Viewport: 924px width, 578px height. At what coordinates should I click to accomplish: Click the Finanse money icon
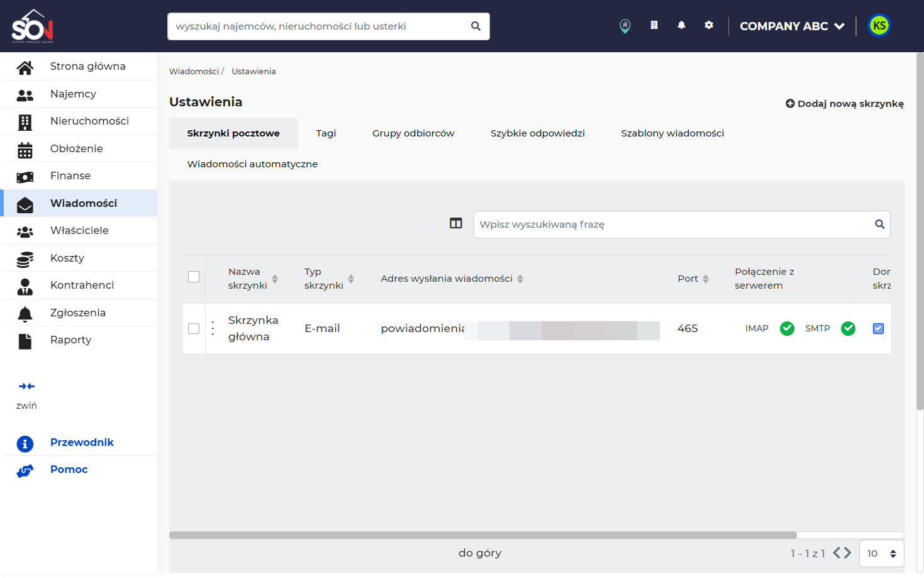coord(25,177)
